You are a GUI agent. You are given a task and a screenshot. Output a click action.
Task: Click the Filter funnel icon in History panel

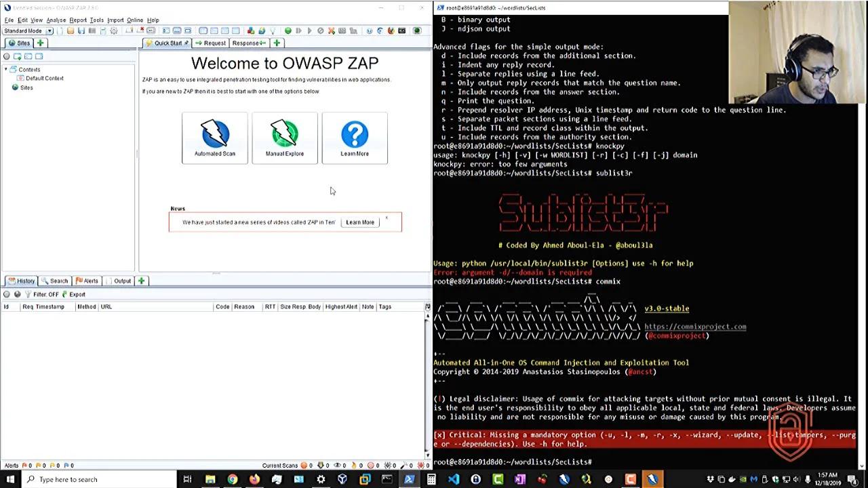[x=28, y=294]
